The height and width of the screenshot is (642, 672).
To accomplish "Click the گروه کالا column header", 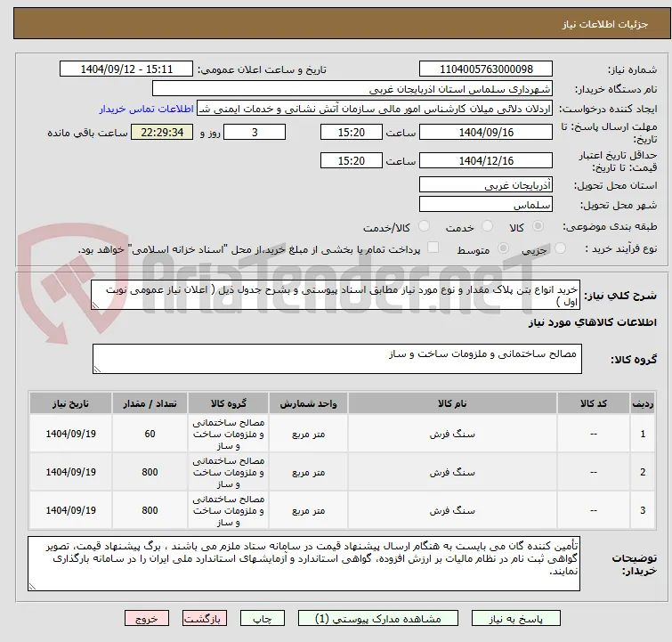I will [x=228, y=403].
